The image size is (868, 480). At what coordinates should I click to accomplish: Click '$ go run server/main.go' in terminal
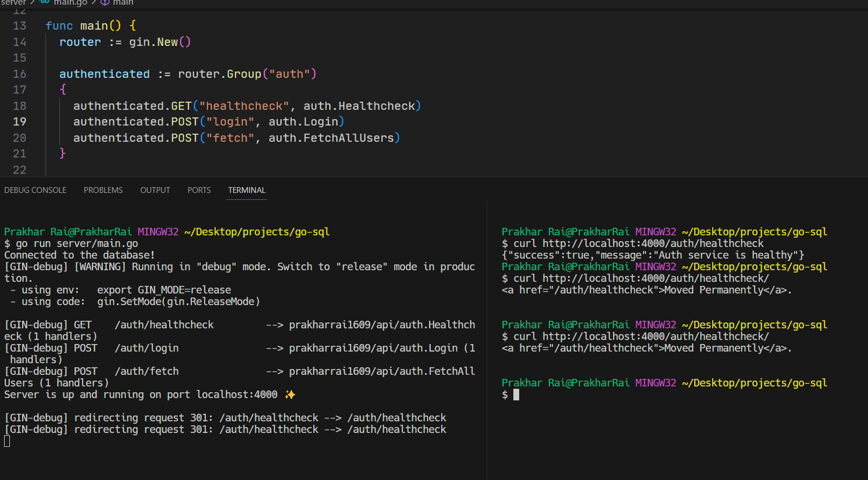point(71,243)
